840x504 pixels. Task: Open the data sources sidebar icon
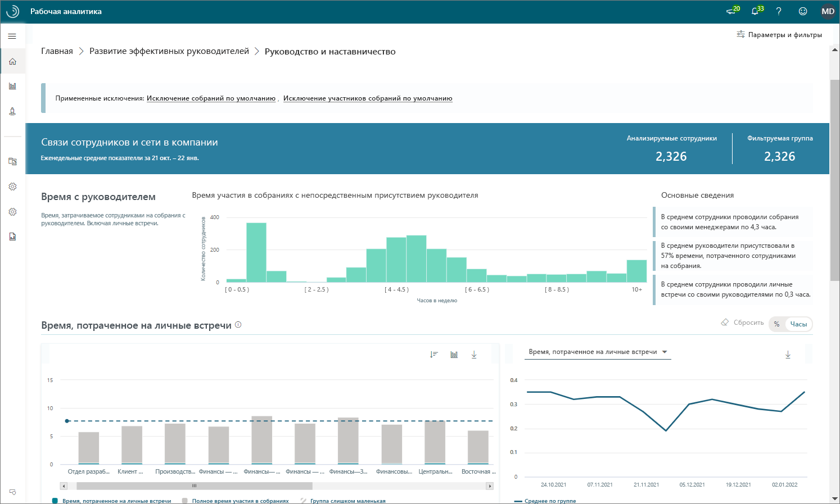coord(12,161)
